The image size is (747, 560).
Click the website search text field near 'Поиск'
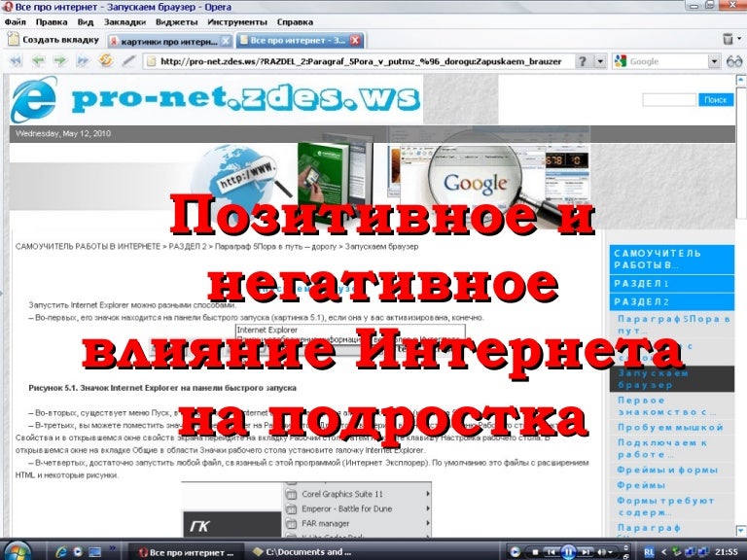(x=669, y=99)
